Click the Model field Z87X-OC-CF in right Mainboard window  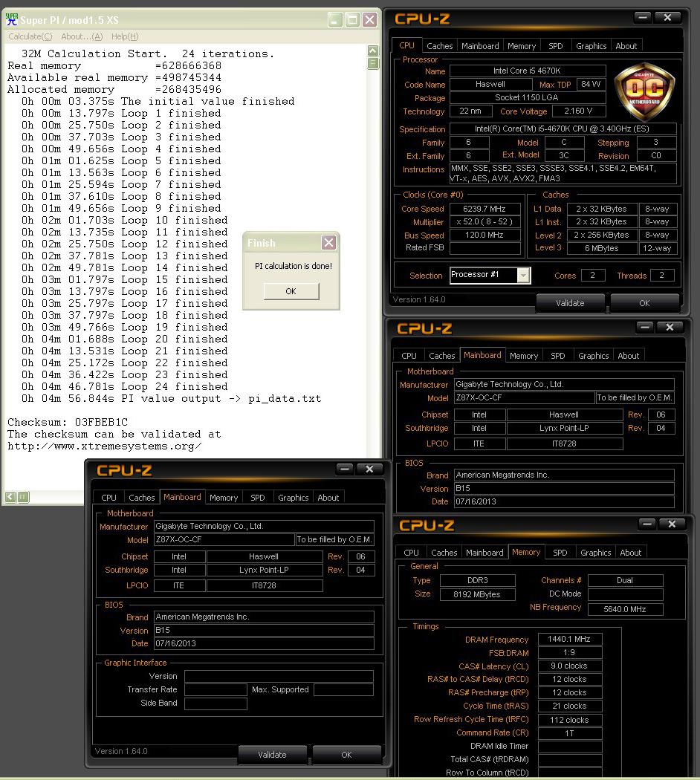[525, 397]
